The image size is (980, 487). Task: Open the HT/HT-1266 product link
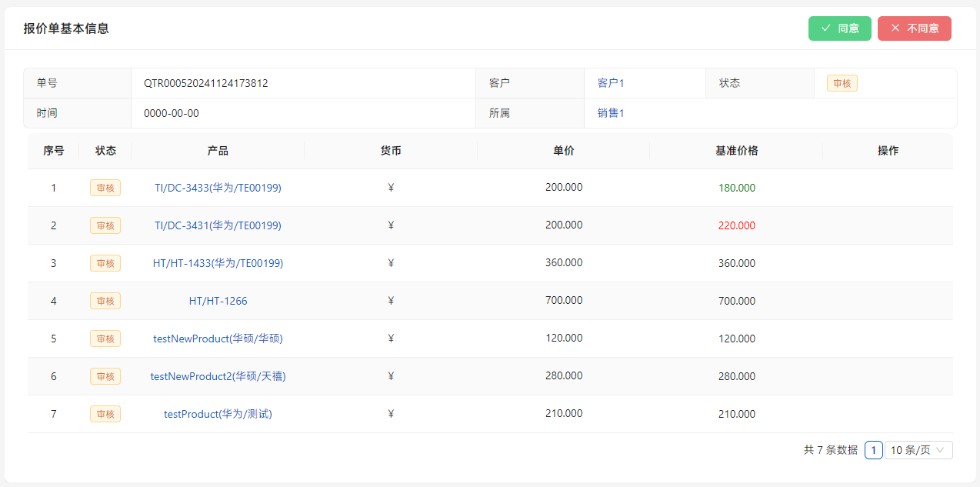(218, 301)
